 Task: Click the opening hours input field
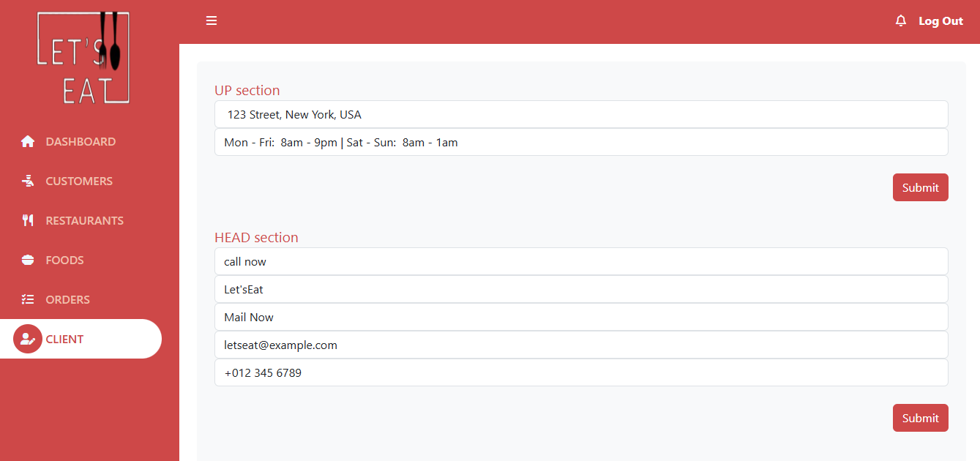580,143
